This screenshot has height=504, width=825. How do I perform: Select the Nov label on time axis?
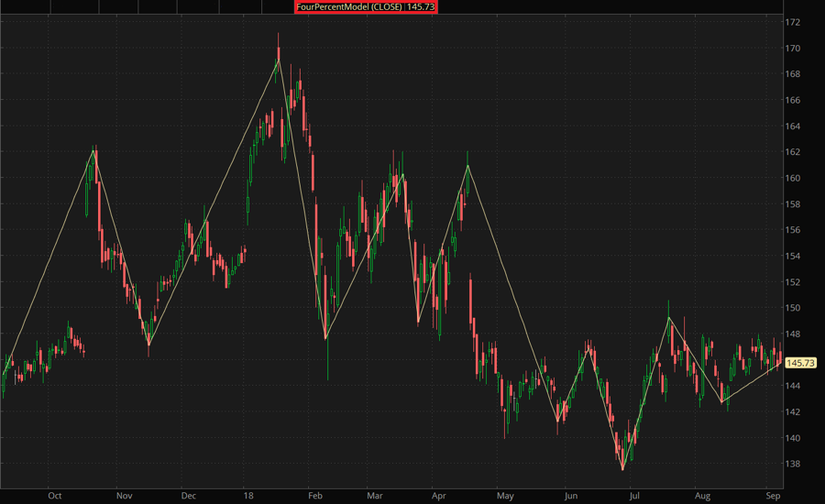coord(123,495)
